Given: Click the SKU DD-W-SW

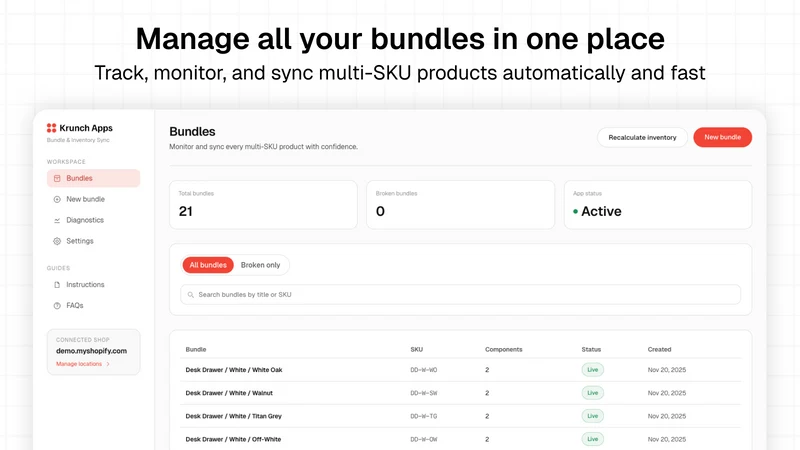Looking at the screenshot, I should (423, 393).
